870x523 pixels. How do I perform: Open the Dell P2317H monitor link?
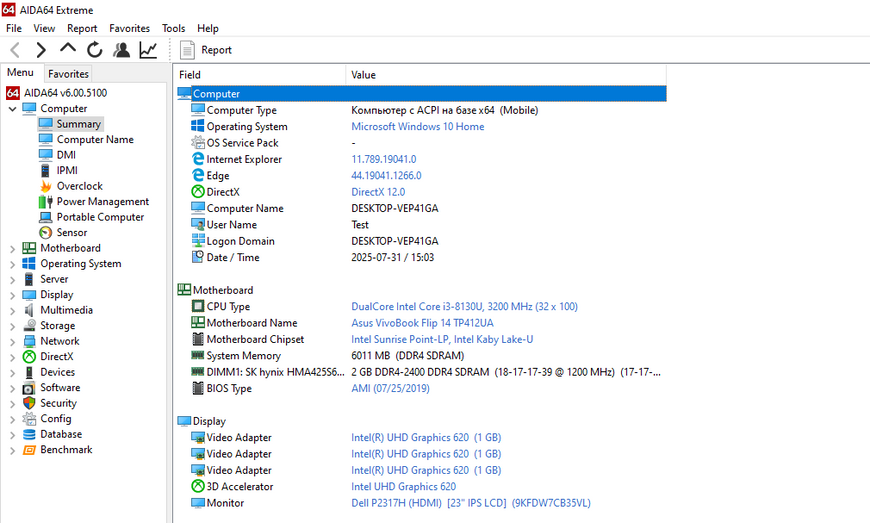pos(471,503)
